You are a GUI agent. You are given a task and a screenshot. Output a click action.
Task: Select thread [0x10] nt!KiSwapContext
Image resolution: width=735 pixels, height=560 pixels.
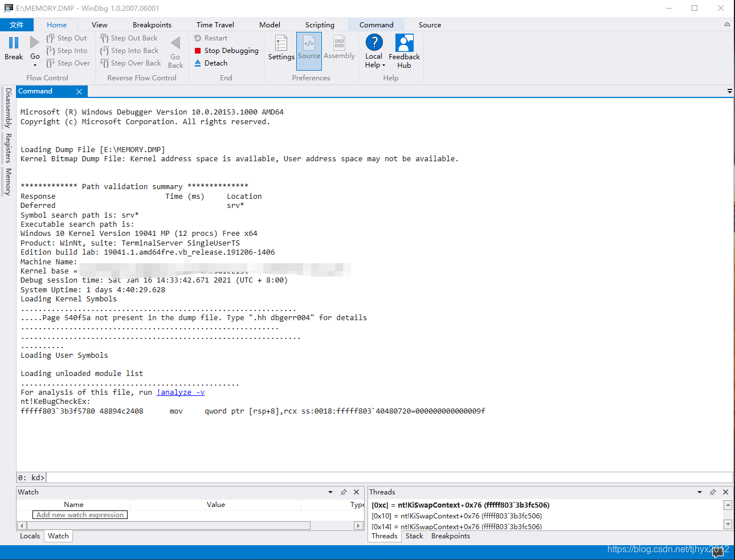pyautogui.click(x=456, y=516)
